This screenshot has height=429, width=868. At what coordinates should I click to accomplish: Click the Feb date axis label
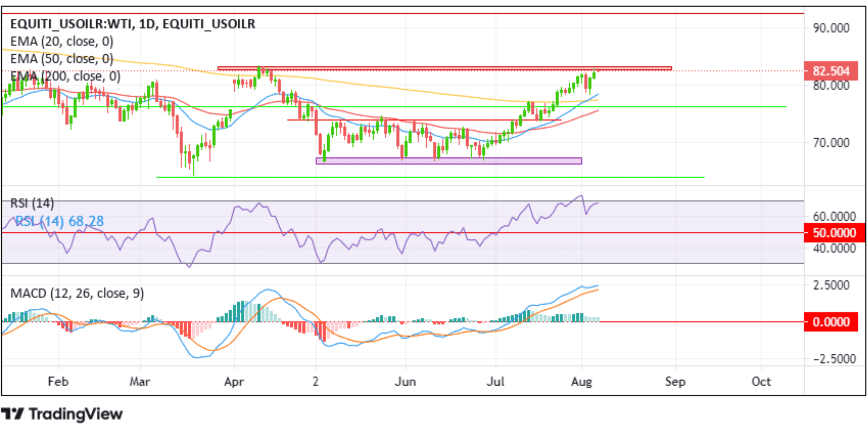[58, 382]
